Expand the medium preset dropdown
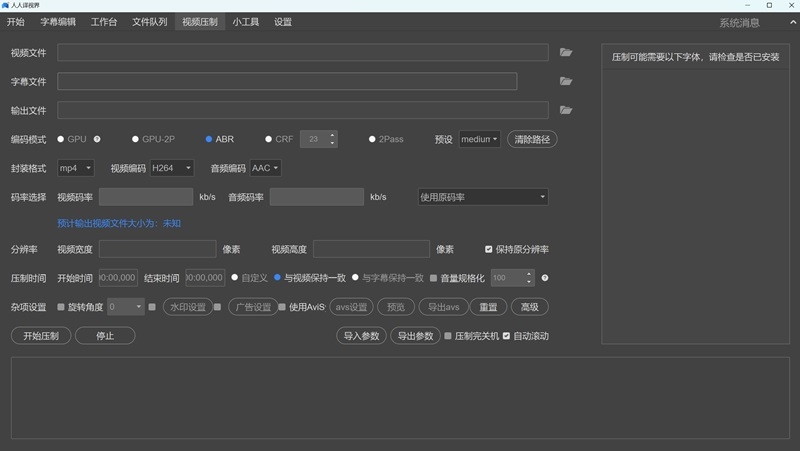 [479, 139]
